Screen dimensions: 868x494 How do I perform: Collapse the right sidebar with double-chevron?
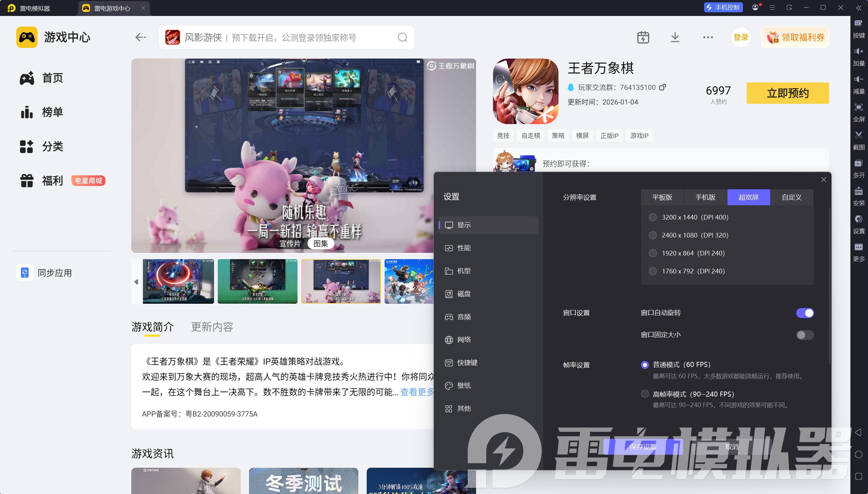tap(858, 8)
